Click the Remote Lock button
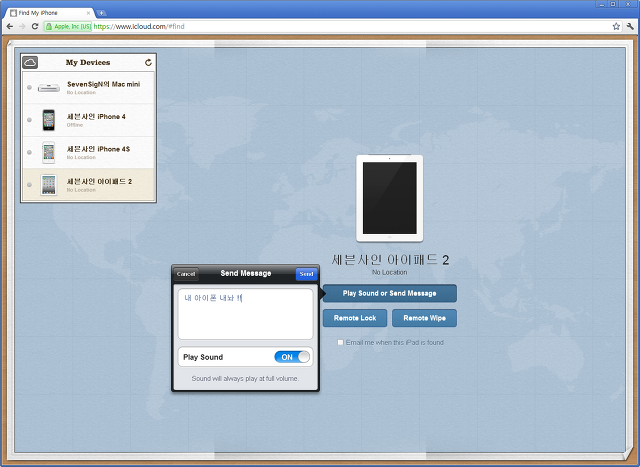 (x=355, y=318)
